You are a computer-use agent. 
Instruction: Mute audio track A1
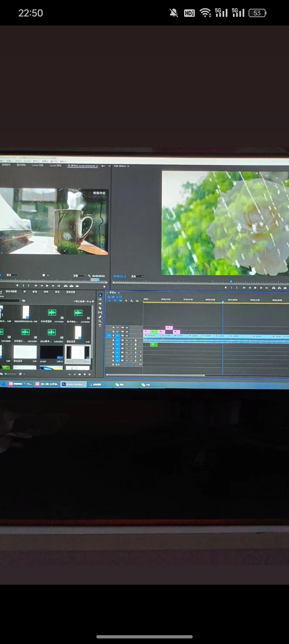(x=127, y=340)
